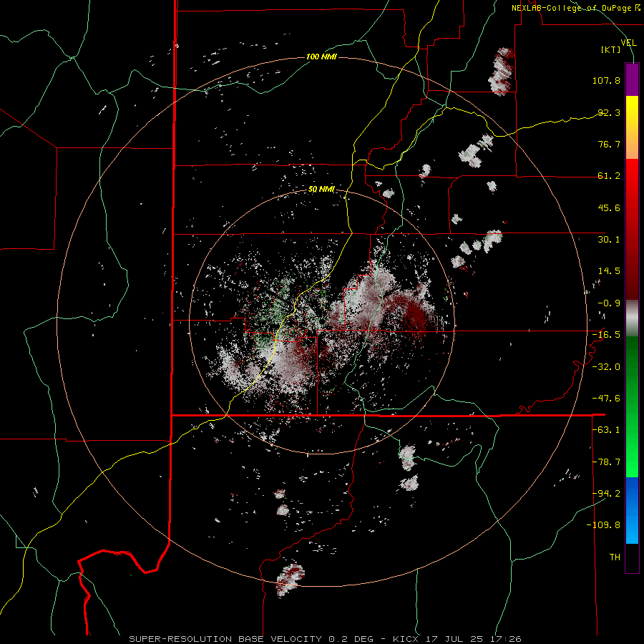644x644 pixels.
Task: Click the [KT] units label
Action: [611, 49]
